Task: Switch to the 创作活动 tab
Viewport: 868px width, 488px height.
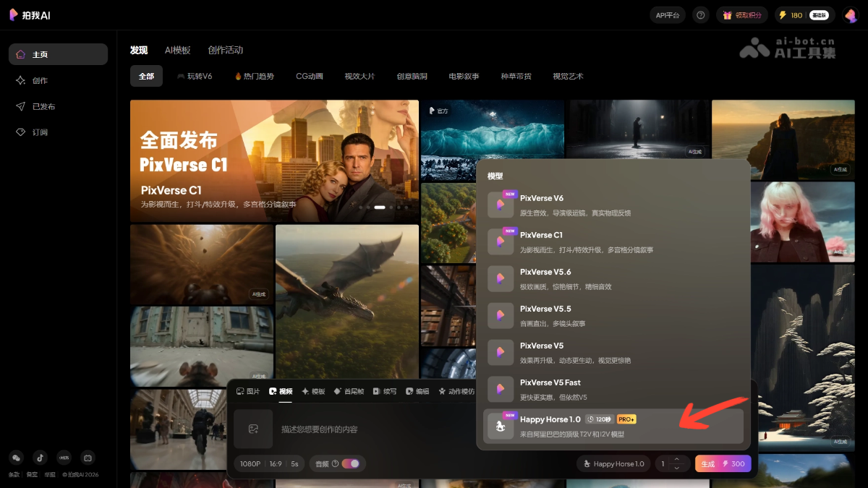Action: click(226, 50)
